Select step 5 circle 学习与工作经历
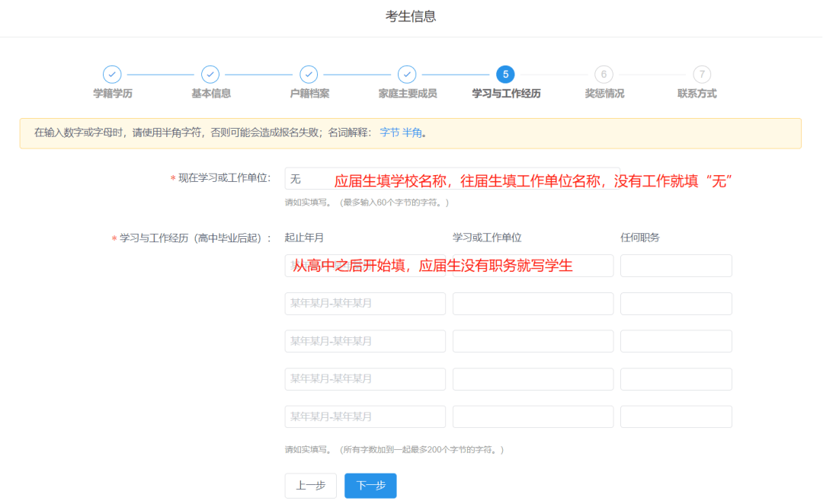 pyautogui.click(x=505, y=75)
